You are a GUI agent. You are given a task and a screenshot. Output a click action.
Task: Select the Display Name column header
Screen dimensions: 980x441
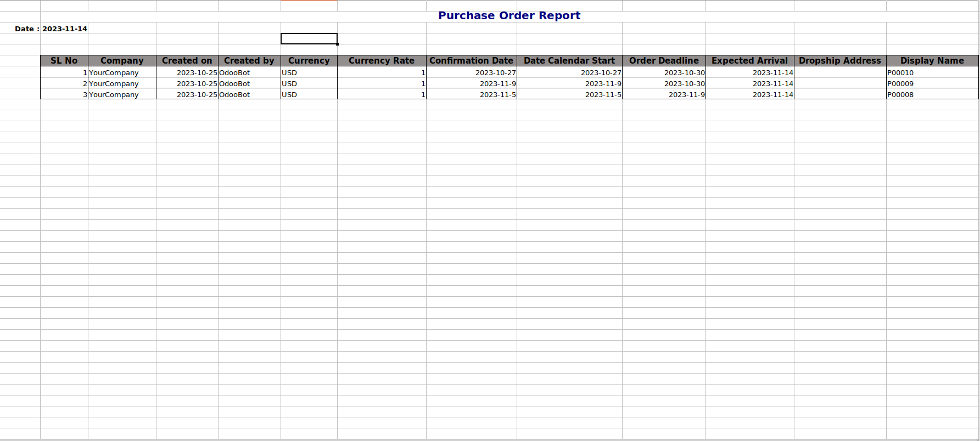pos(932,61)
